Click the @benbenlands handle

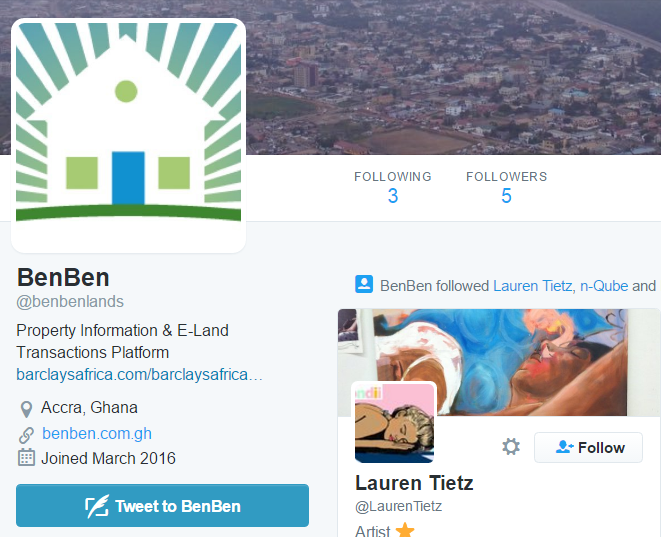click(70, 301)
